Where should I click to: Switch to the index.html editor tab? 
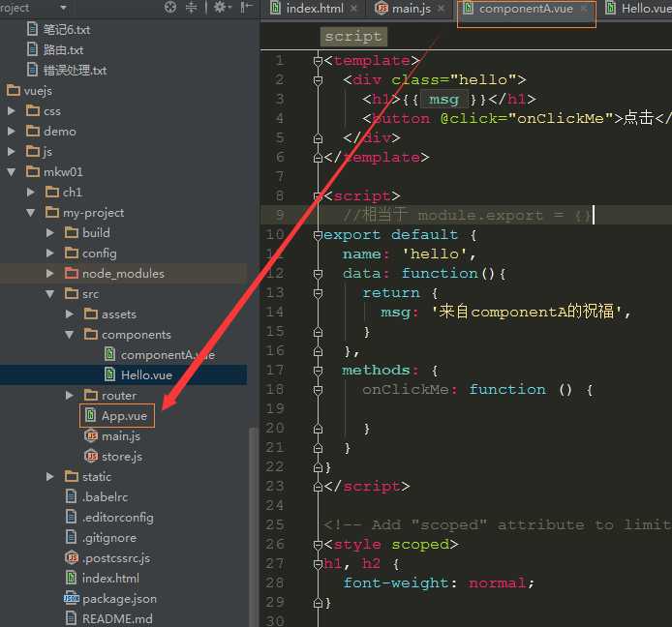pyautogui.click(x=315, y=8)
